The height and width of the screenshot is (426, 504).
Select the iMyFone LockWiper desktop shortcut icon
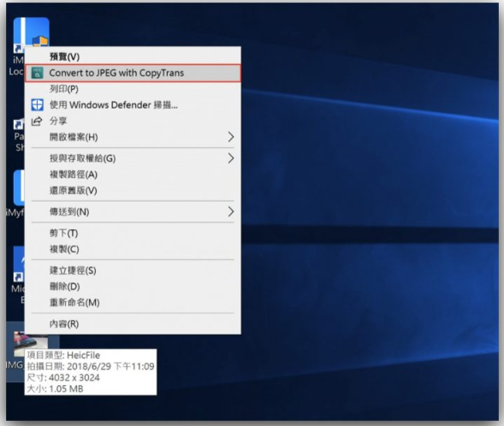point(31,33)
